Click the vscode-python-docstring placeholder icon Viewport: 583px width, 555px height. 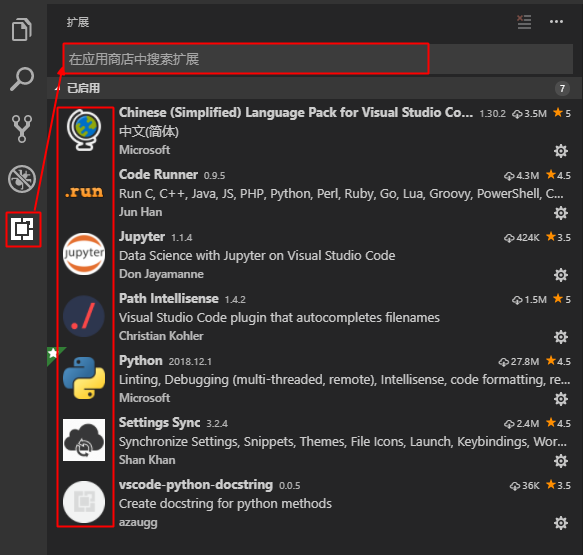[84, 502]
